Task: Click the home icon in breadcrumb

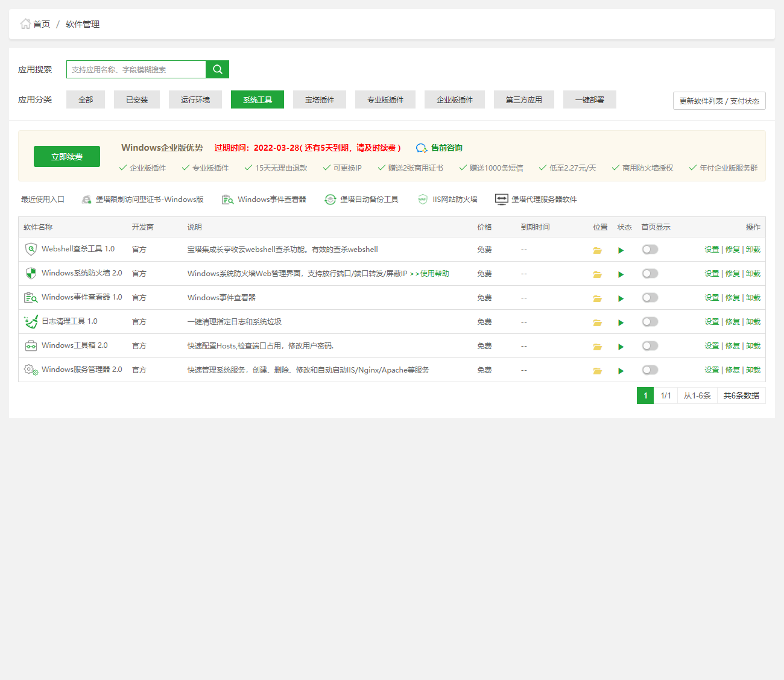Action: point(25,24)
